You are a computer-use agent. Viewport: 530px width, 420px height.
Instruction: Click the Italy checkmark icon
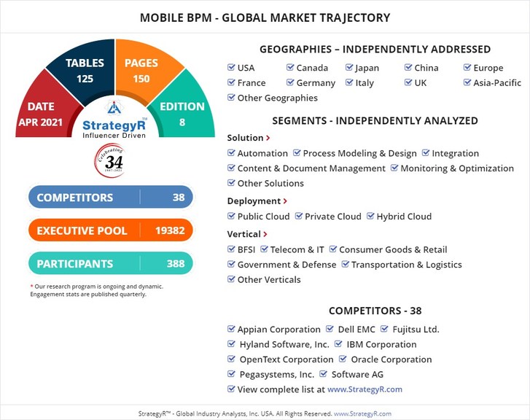(349, 82)
